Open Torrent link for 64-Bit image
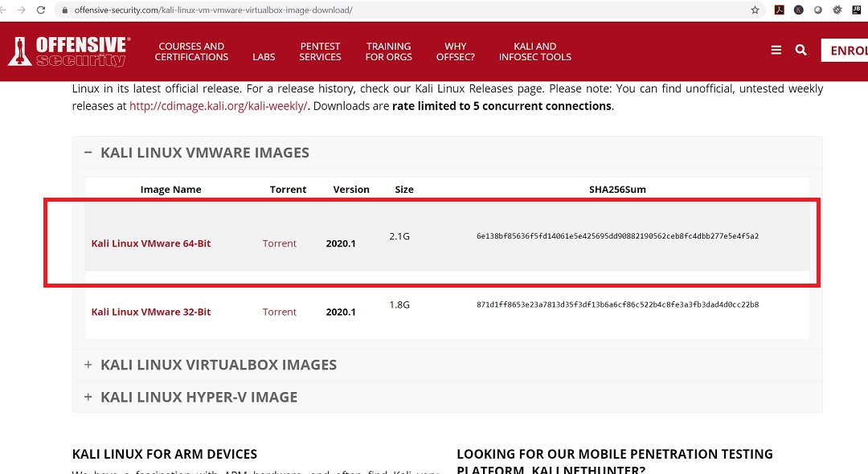Image resolution: width=868 pixels, height=474 pixels. (280, 243)
